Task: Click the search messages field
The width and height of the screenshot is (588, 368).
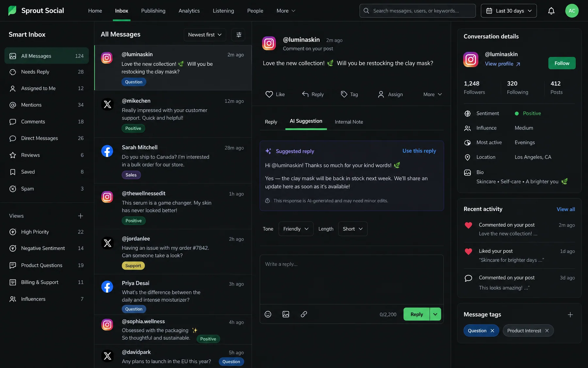Action: pos(417,11)
